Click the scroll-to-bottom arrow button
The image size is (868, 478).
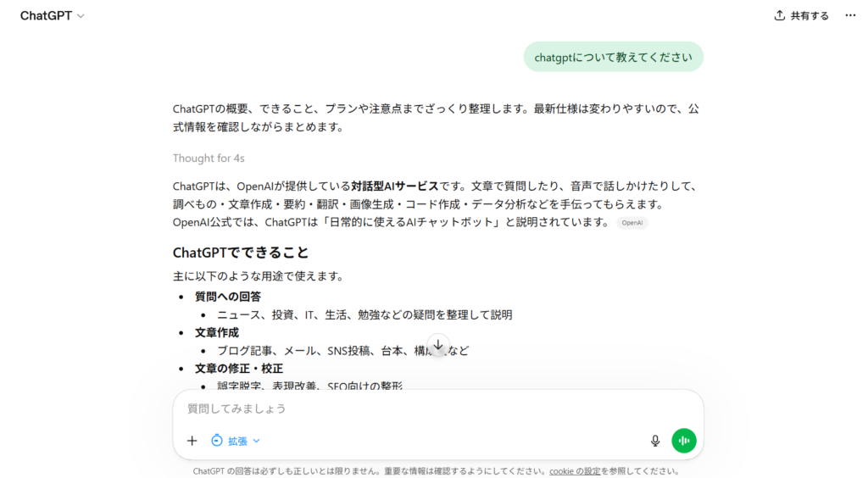click(x=438, y=345)
